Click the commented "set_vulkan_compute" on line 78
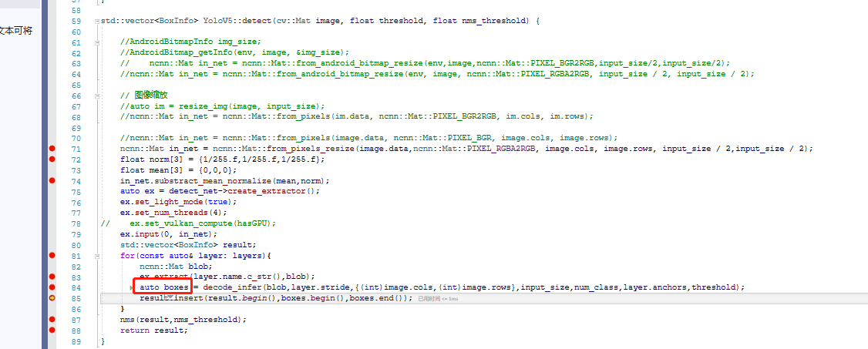 coord(187,223)
